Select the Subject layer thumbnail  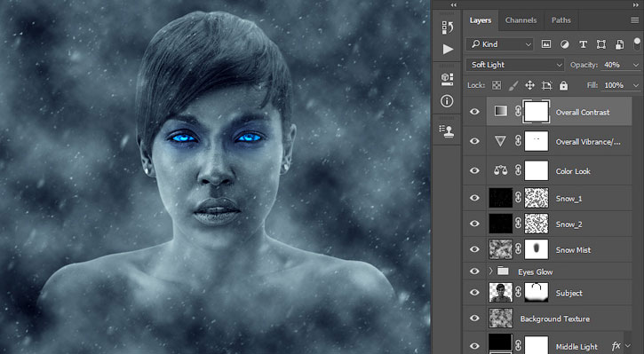(501, 292)
